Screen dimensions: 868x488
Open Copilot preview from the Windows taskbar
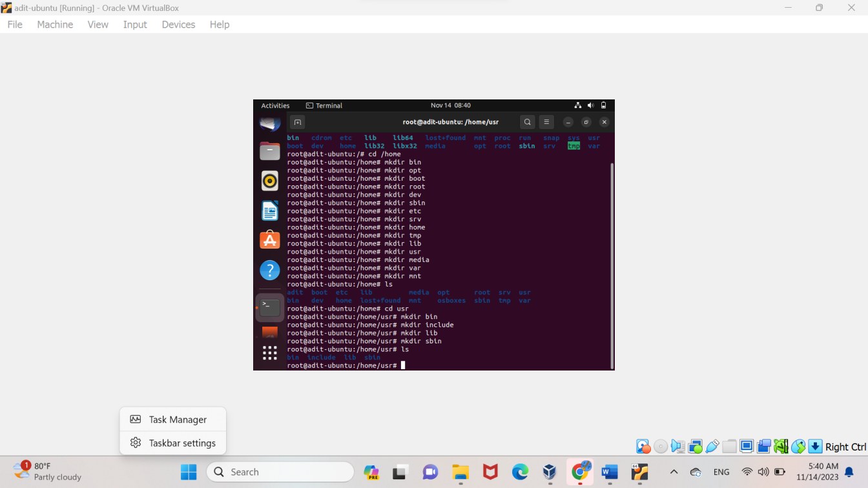(371, 473)
